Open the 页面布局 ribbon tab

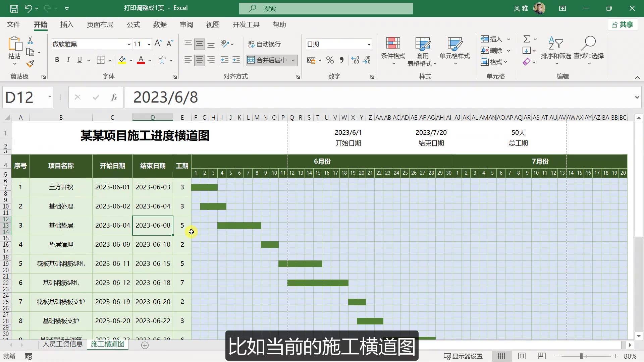coord(100,25)
